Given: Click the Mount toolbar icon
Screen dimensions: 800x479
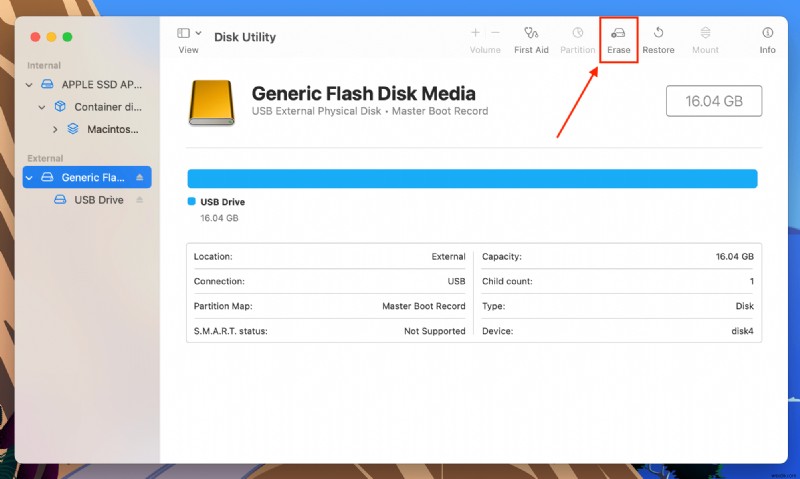Looking at the screenshot, I should tap(705, 33).
